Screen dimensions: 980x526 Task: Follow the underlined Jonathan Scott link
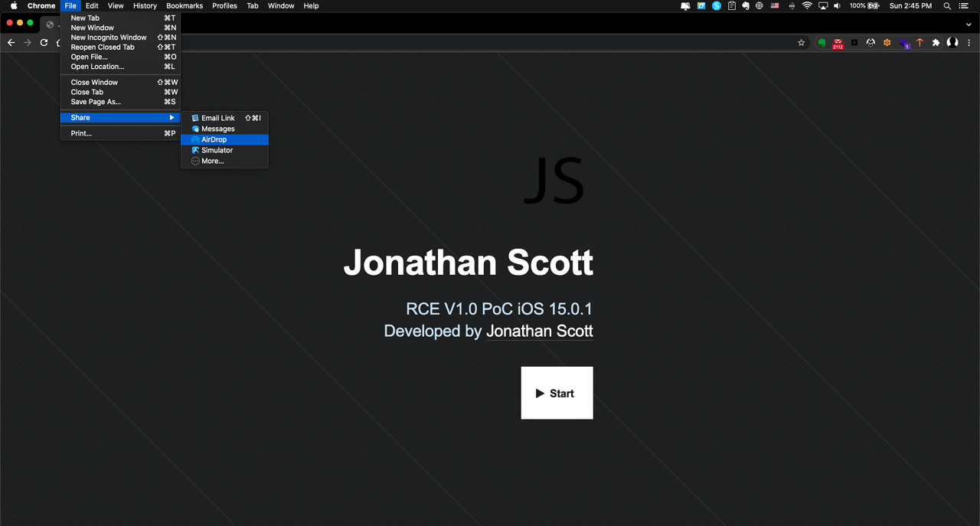(x=540, y=331)
